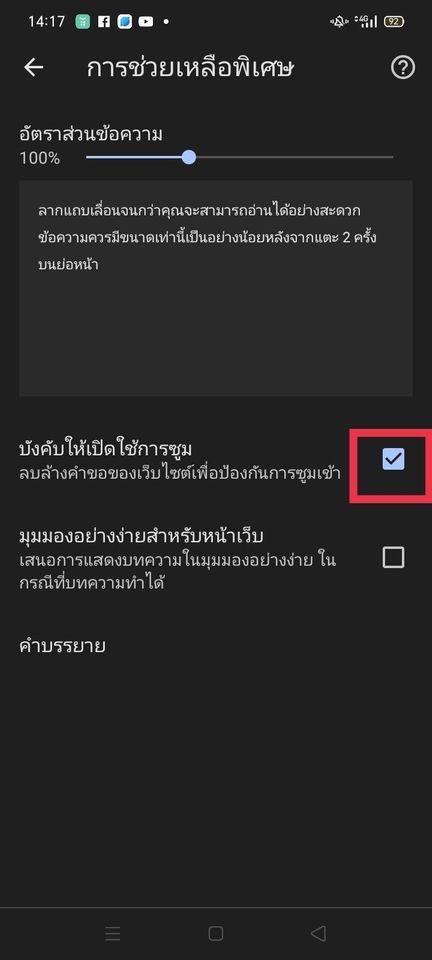Screen dimensions: 432x960
Task: Tap the Android home square button
Action: coord(215,933)
